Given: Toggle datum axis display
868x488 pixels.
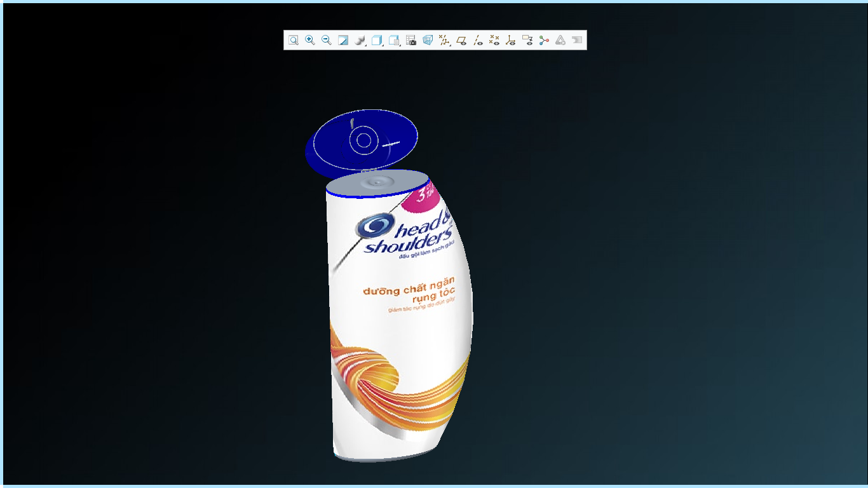Looking at the screenshot, I should pos(478,40).
